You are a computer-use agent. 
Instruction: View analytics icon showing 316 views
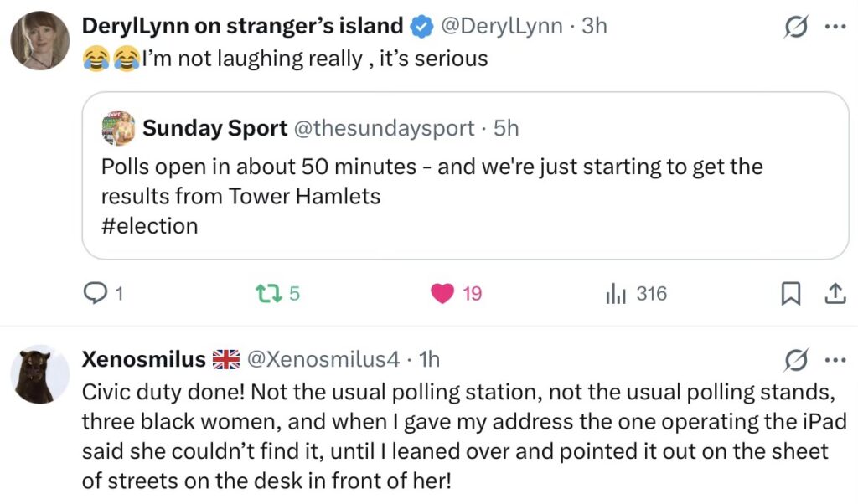616,294
